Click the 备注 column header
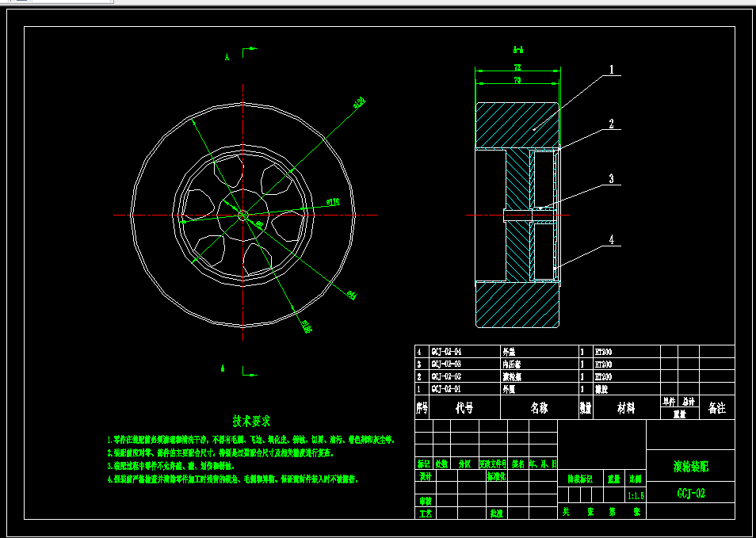The height and width of the screenshot is (538, 756). tap(717, 408)
